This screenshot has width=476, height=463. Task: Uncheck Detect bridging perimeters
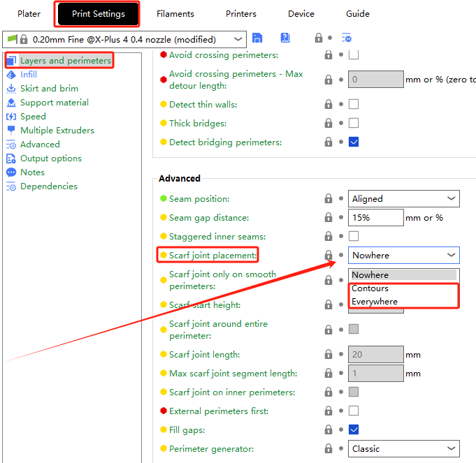click(354, 142)
